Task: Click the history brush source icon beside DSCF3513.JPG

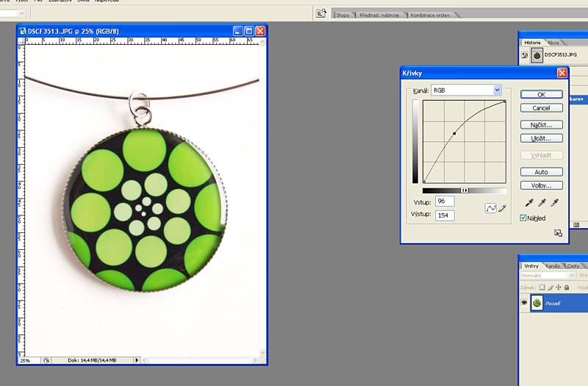Action: point(525,55)
